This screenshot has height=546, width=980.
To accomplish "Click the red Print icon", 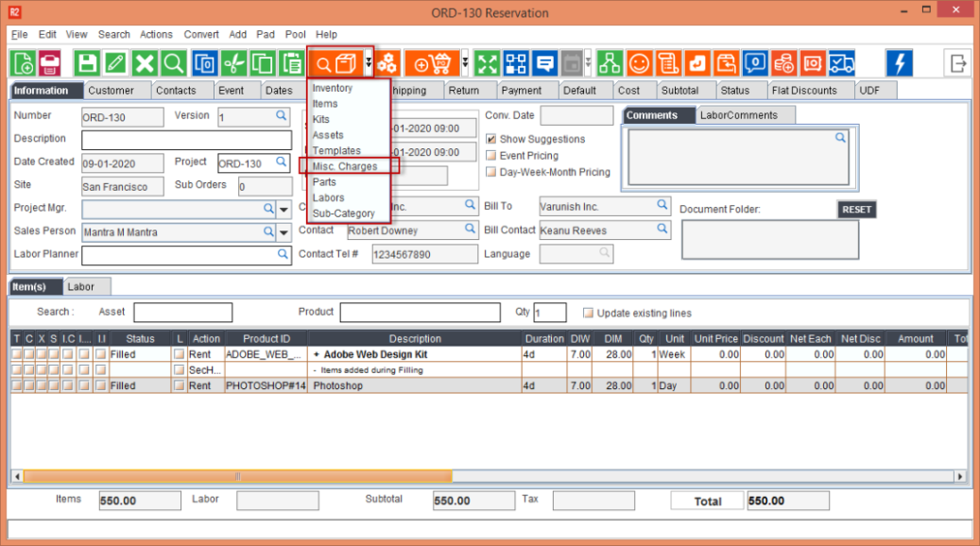I will click(x=50, y=63).
